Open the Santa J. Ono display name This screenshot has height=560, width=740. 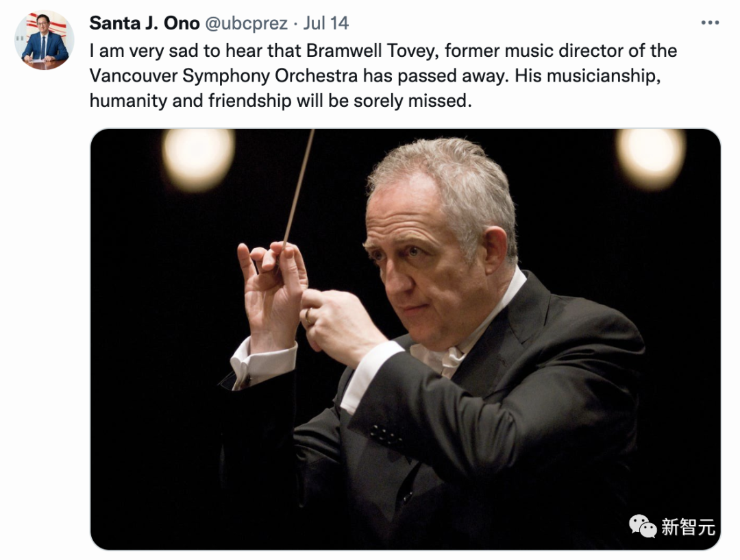(x=145, y=23)
